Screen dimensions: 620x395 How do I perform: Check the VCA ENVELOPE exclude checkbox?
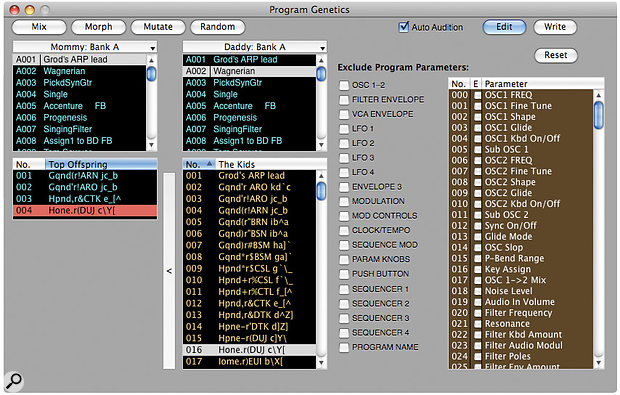click(x=344, y=114)
